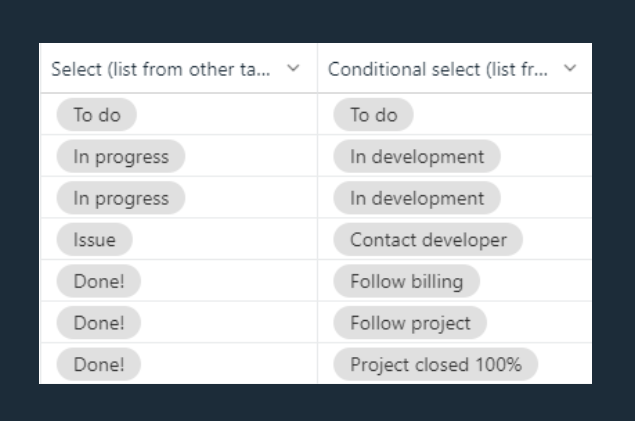Click the Done! tag beside Follow billing
The width and height of the screenshot is (635, 421).
(99, 281)
